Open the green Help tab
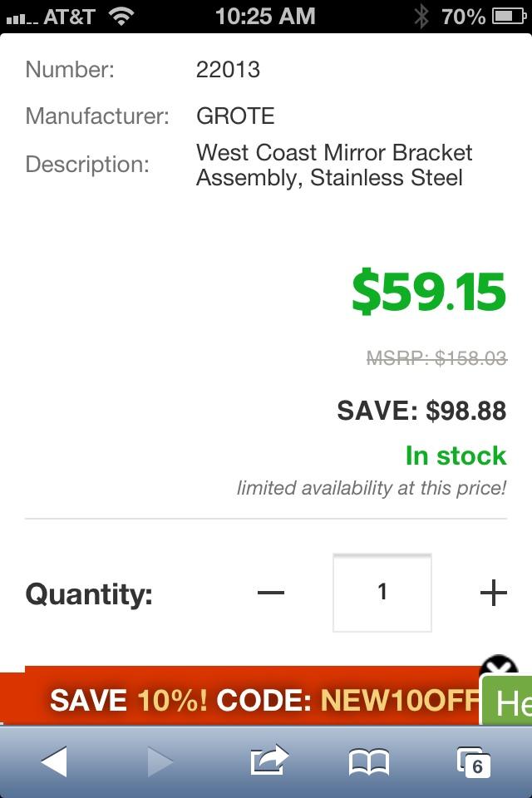 coord(509,702)
